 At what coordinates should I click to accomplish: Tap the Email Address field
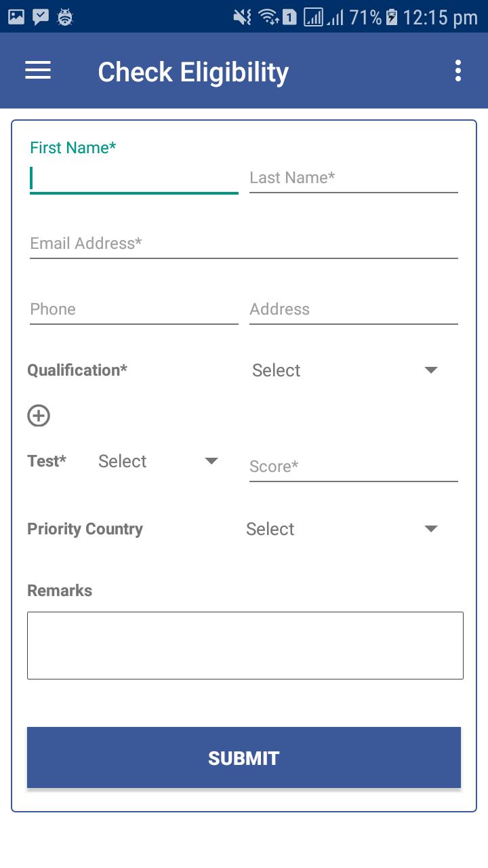coord(244,243)
